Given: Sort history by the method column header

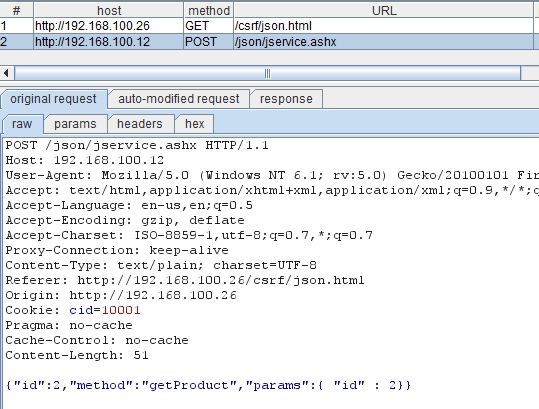Looking at the screenshot, I should pyautogui.click(x=209, y=10).
